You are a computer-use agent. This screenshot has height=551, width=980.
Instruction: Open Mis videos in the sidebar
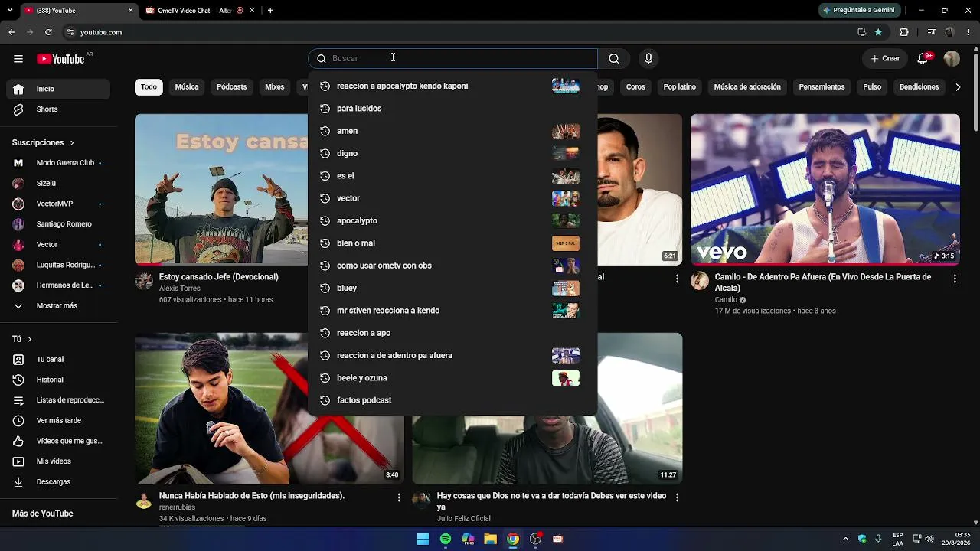point(58,461)
